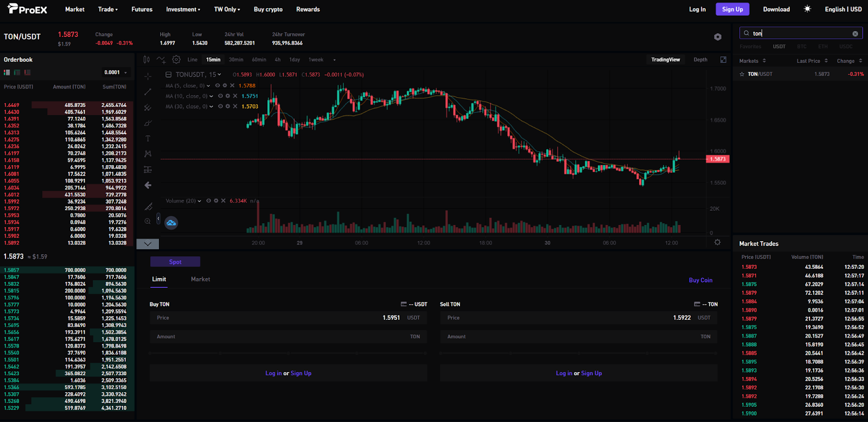Select the trend line drawing tool
This screenshot has height=422, width=868.
pos(148,92)
